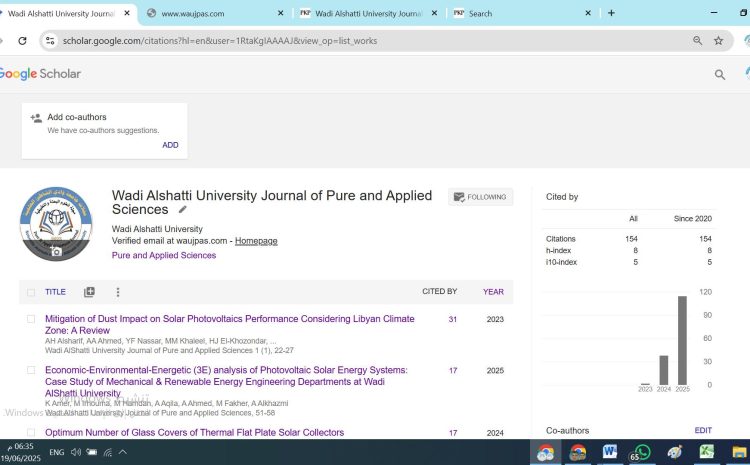Open the 17 citations for 2025 article
This screenshot has width=750, height=465.
(453, 370)
